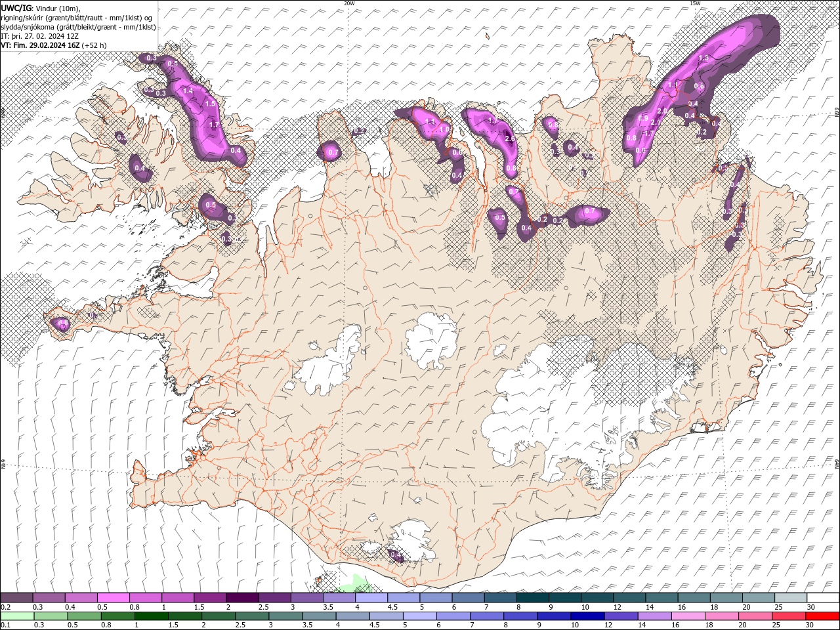The height and width of the screenshot is (630, 840).
Task: Click the darkest purple 2–2.5 snow legend swatch
Action: (x=242, y=598)
